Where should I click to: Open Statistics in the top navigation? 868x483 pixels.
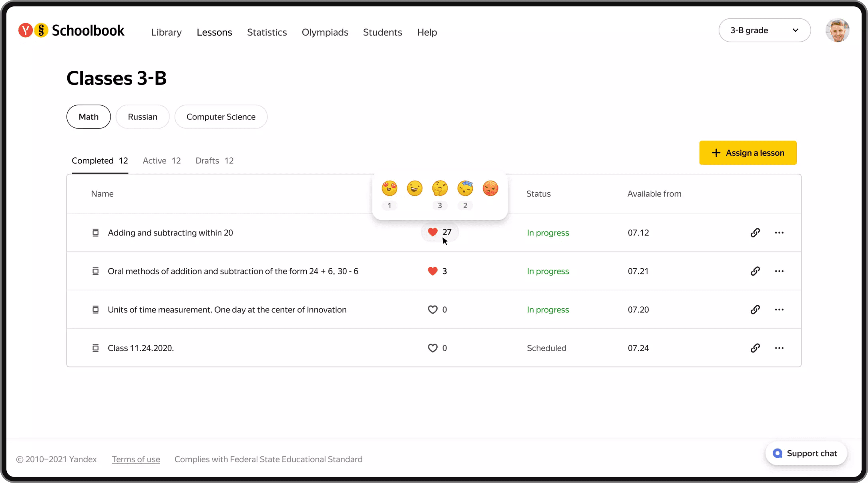pyautogui.click(x=267, y=32)
